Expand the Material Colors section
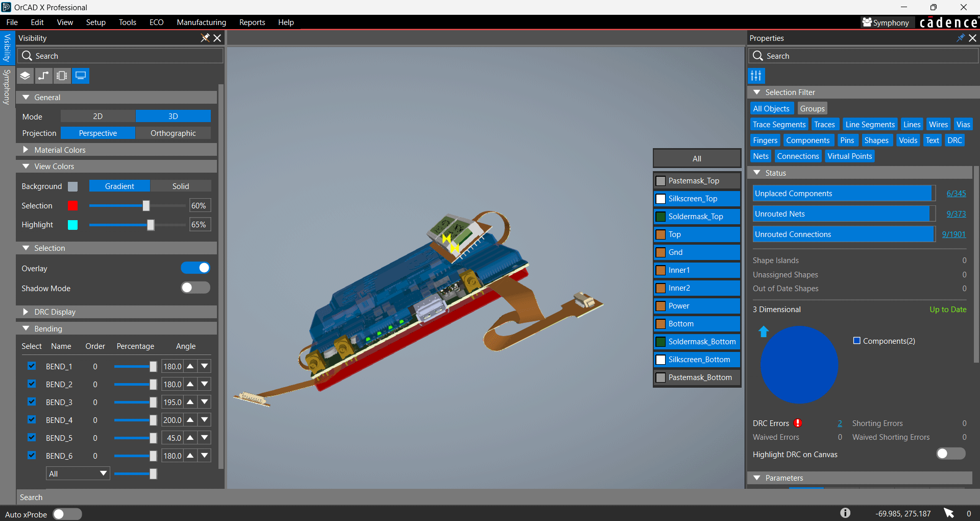The width and height of the screenshot is (980, 521). [26, 150]
